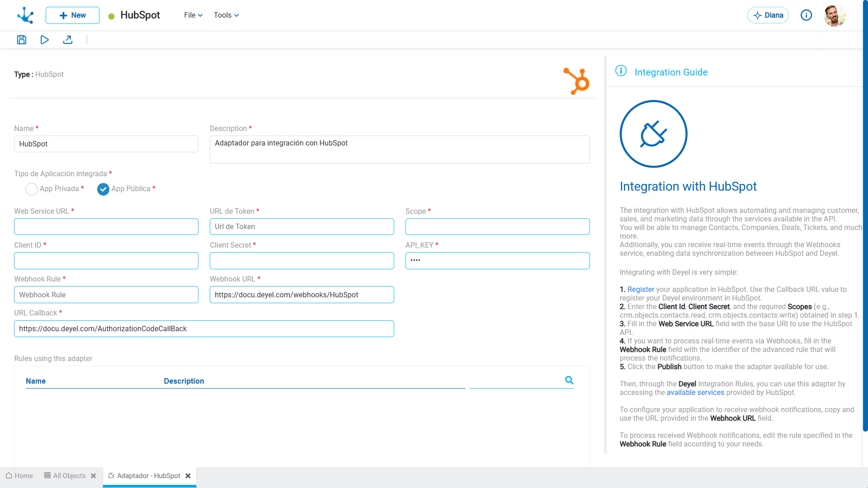Image resolution: width=868 pixels, height=488 pixels.
Task: Focus the Webhook Rule field
Action: 106,295
